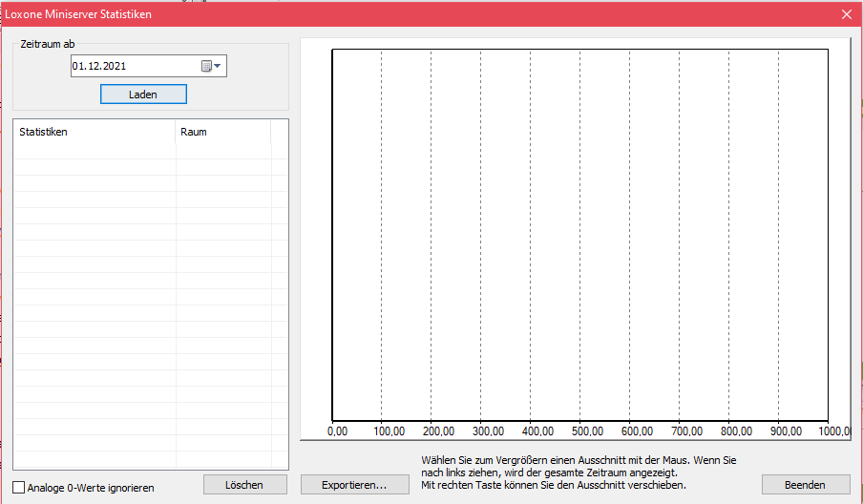Click the 0,00 axis label on chart

[x=337, y=431]
